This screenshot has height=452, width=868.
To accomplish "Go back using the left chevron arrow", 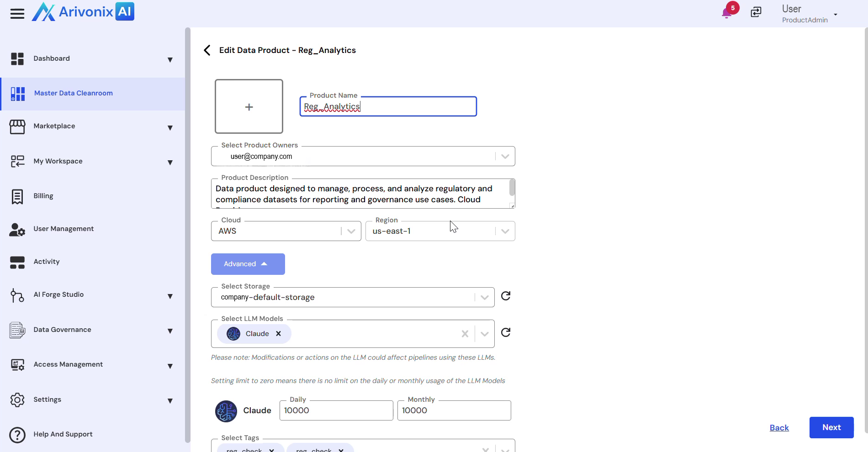I will pyautogui.click(x=207, y=50).
